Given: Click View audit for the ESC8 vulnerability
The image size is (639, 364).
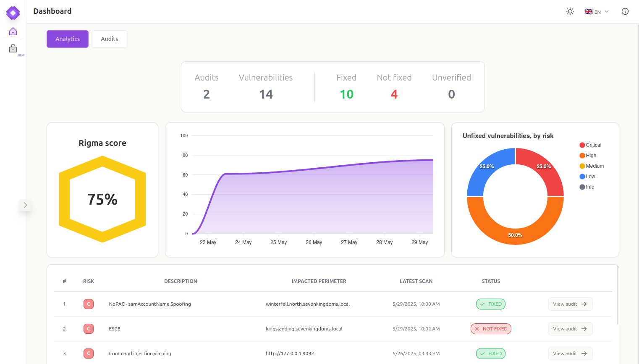Looking at the screenshot, I should pos(570,329).
